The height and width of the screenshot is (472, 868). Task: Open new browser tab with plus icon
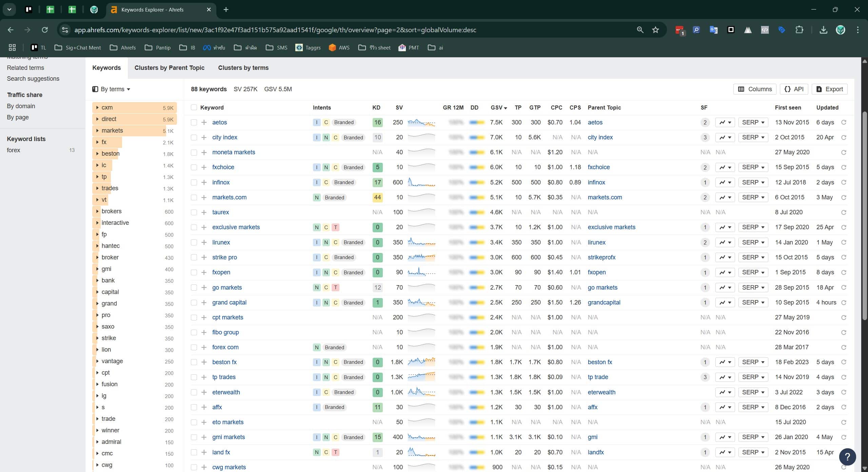click(226, 9)
